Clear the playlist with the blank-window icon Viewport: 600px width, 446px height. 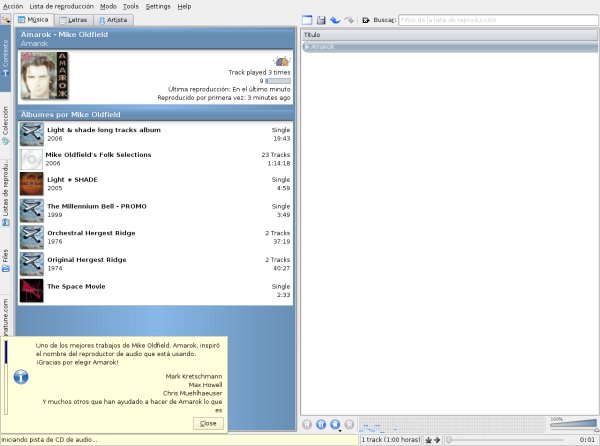point(307,20)
